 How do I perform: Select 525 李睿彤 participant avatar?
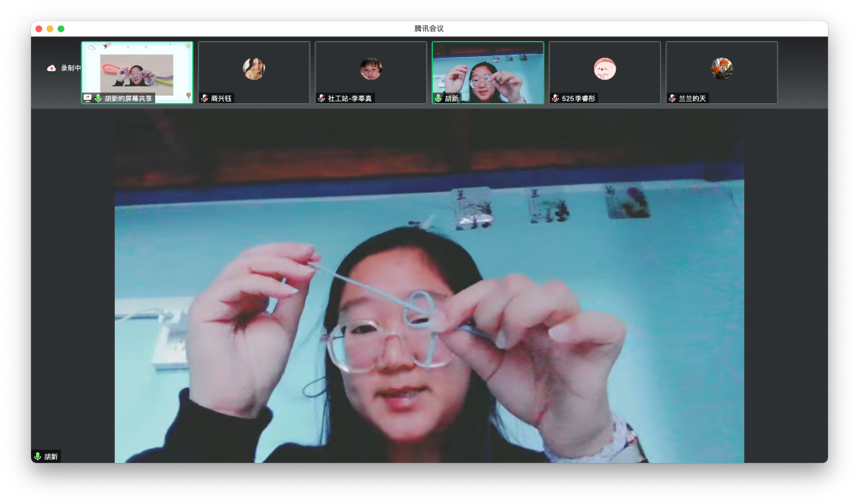coord(604,69)
